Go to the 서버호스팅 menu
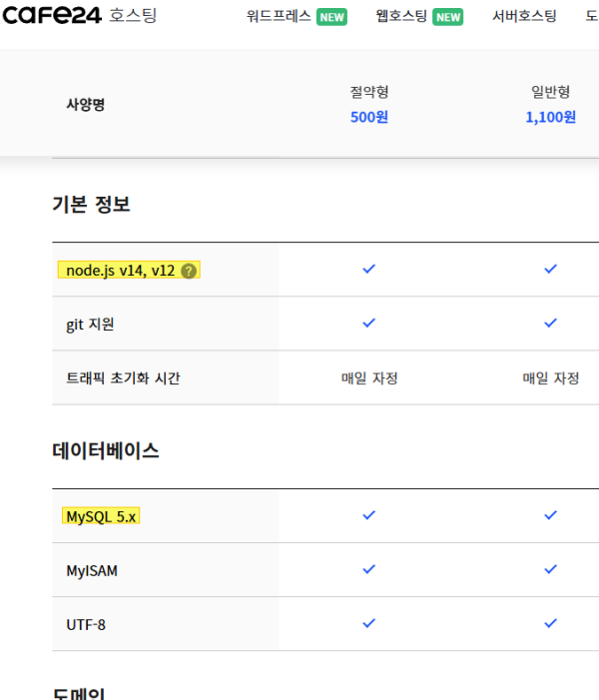Image resolution: width=599 pixels, height=700 pixels. click(x=524, y=17)
